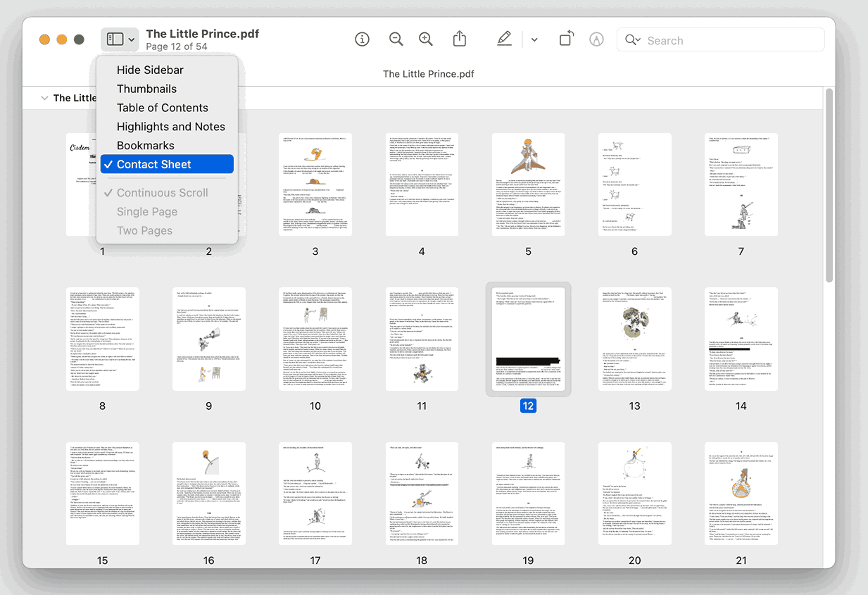Click the sidebar view panel icon

pos(115,39)
